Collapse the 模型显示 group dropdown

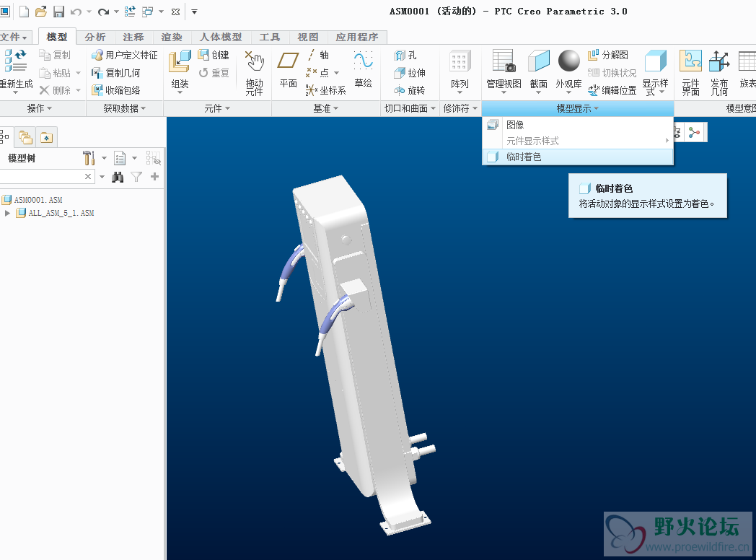pos(578,108)
